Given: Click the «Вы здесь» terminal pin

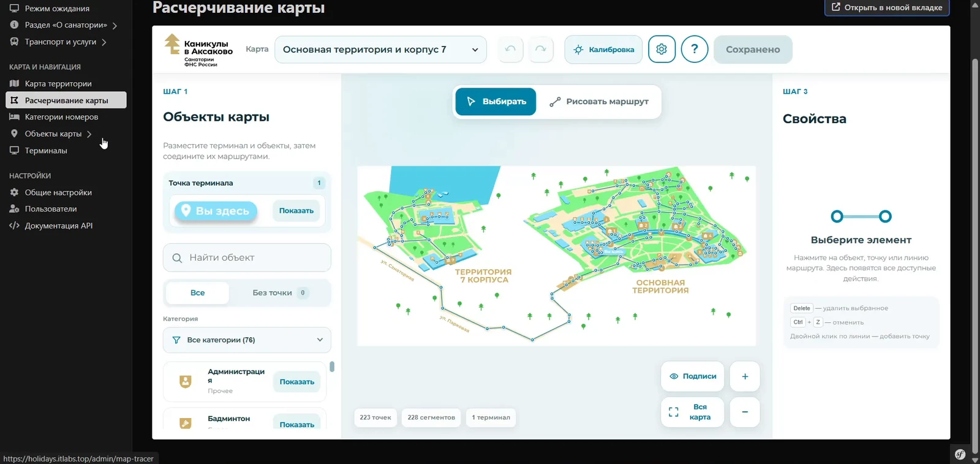Looking at the screenshot, I should 216,211.
